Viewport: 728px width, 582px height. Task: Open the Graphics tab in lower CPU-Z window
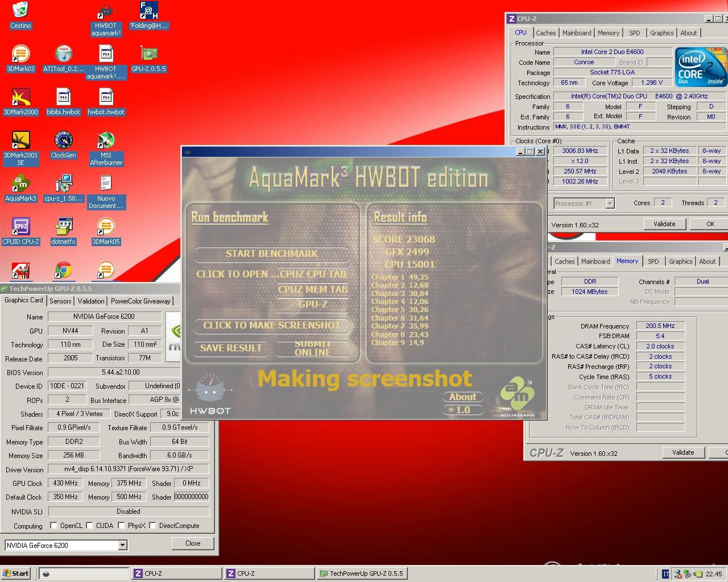[x=681, y=261]
